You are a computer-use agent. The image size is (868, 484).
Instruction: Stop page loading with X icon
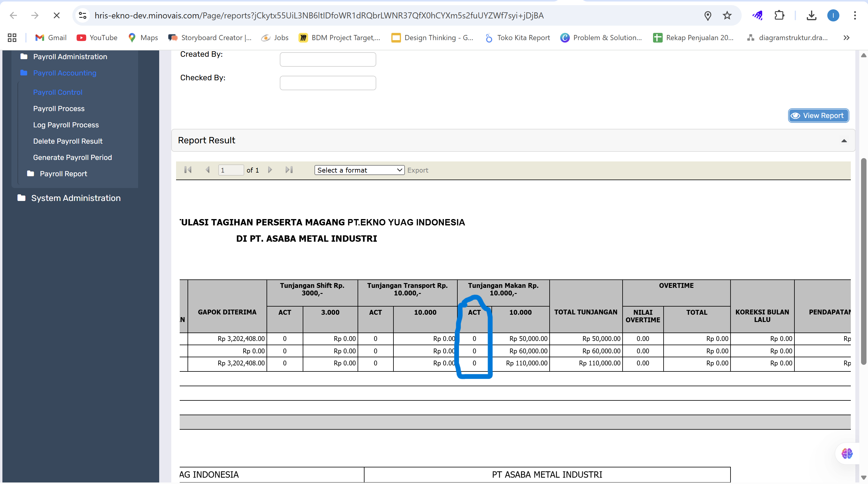[x=57, y=15]
